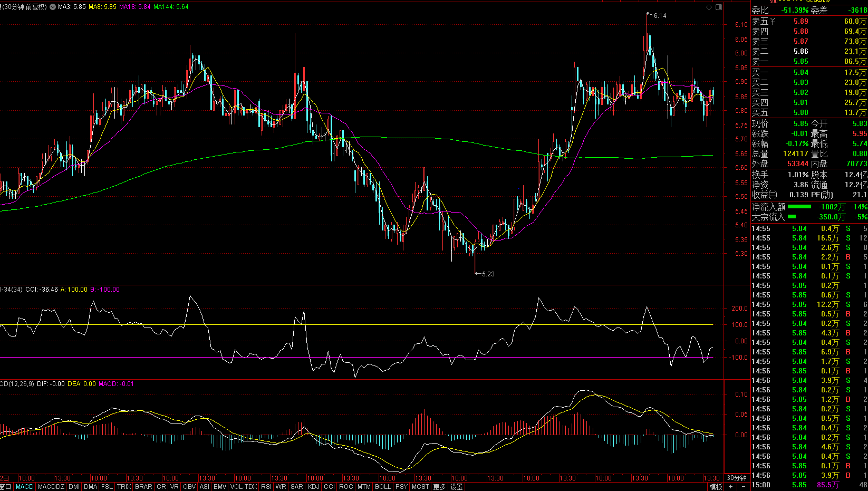Image resolution: width=868 pixels, height=491 pixels.
Task: Click the 大宗流入 green bar
Action: (792, 217)
